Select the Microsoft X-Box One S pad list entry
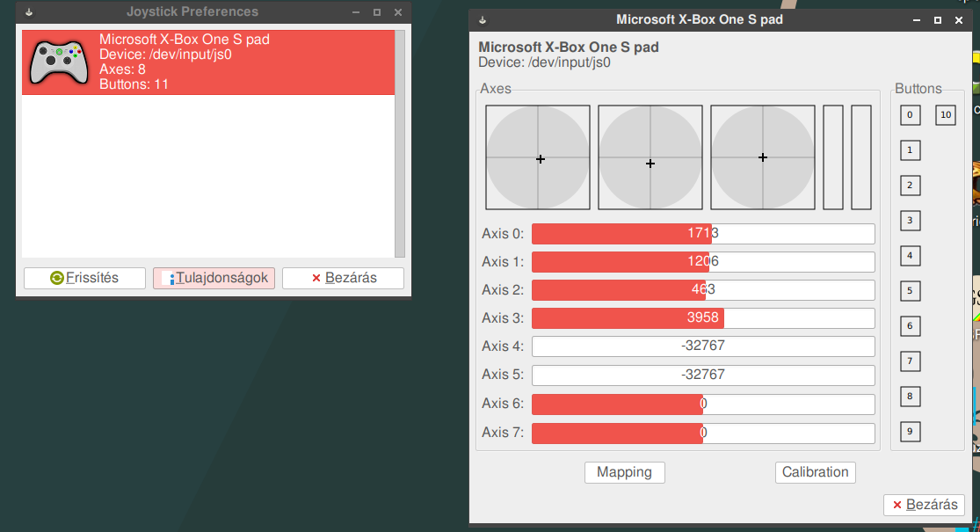 click(208, 62)
